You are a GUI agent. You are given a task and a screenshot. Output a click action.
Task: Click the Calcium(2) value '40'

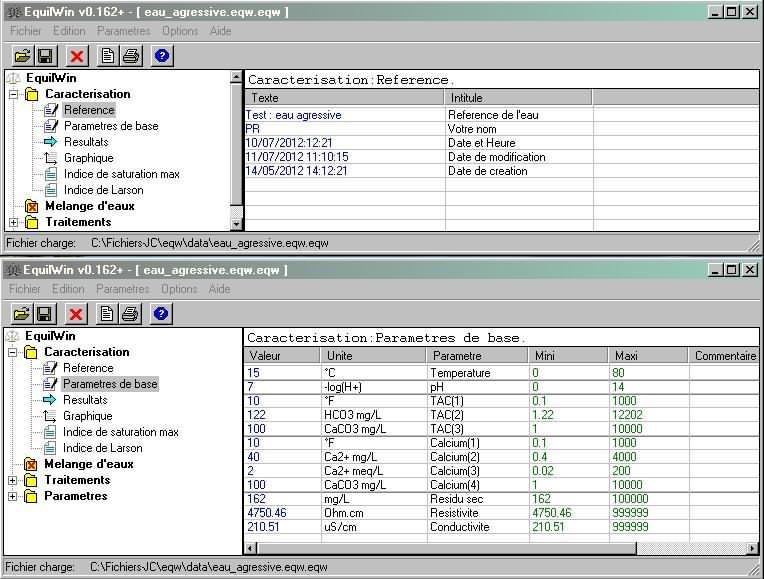point(282,457)
